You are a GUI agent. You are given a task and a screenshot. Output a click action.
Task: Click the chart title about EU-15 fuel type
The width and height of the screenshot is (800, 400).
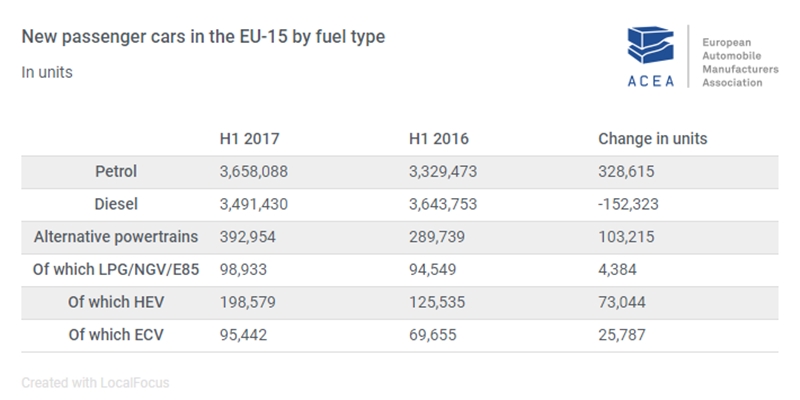pyautogui.click(x=203, y=37)
